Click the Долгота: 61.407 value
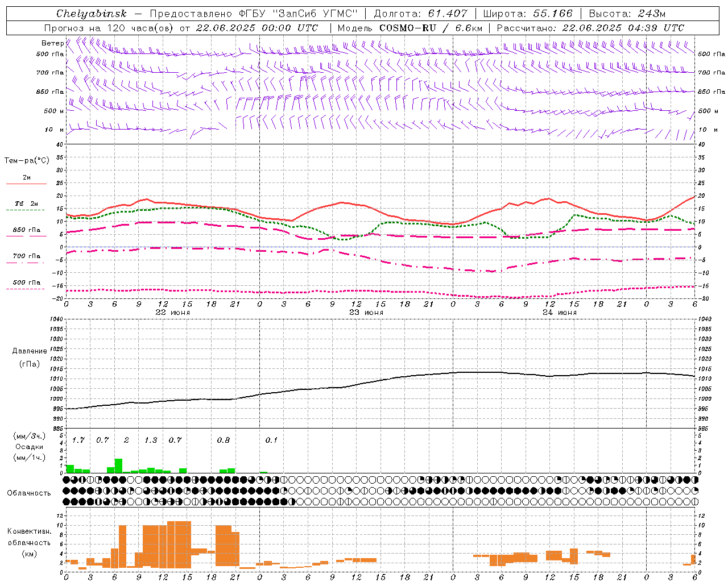The height and width of the screenshot is (582, 728). tap(421, 14)
